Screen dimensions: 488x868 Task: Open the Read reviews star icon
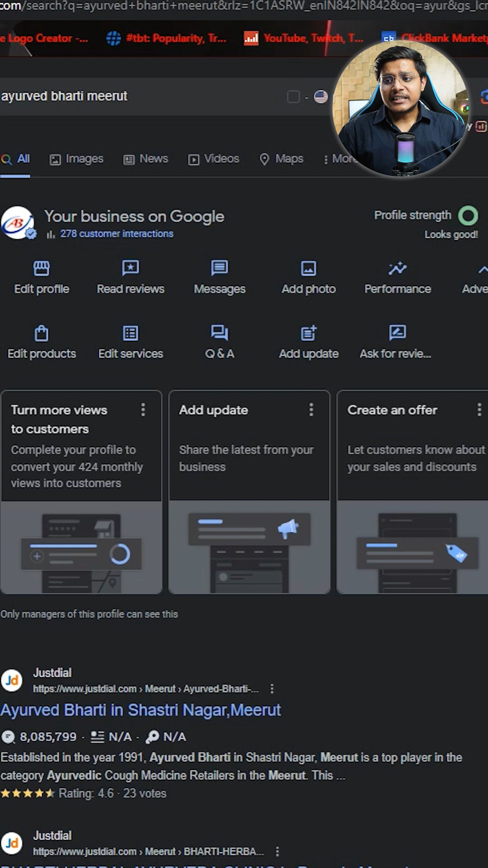pyautogui.click(x=131, y=268)
